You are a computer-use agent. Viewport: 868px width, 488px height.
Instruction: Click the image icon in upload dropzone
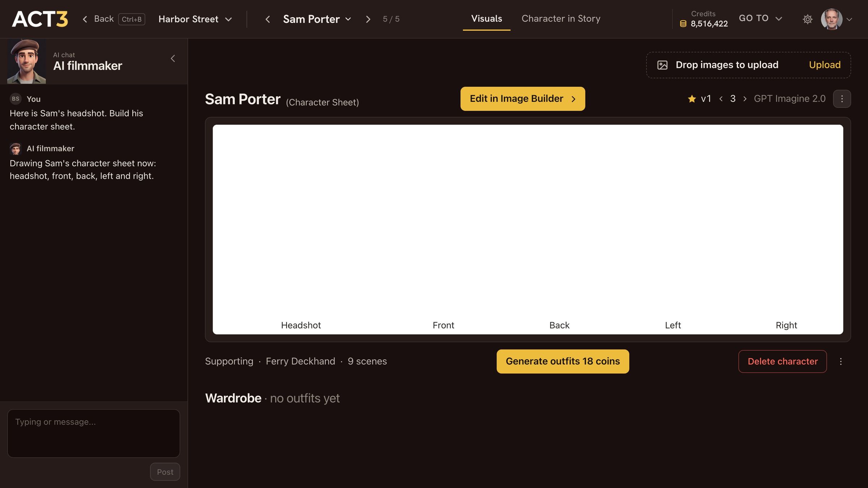pos(662,65)
